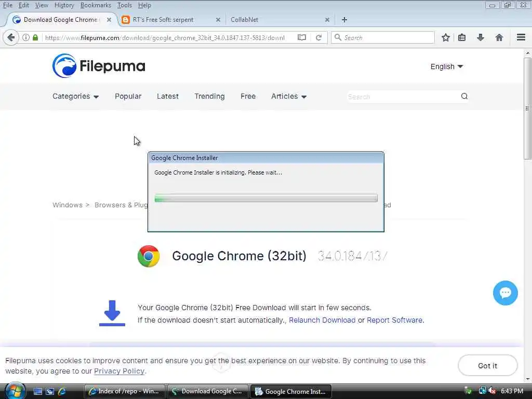Click the Google Chrome (32bit) heading
532x399 pixels.
(x=239, y=256)
